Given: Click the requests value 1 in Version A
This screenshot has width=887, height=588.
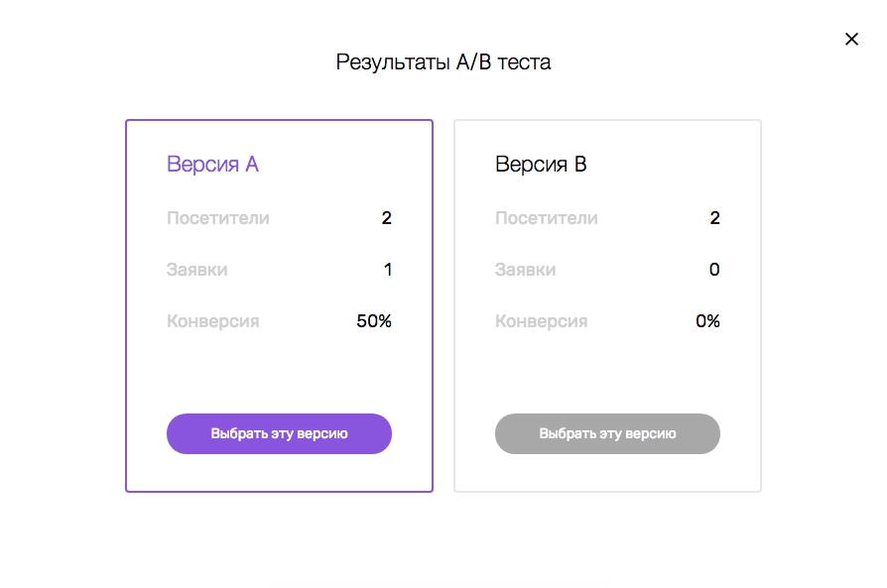Looking at the screenshot, I should click(x=388, y=270).
